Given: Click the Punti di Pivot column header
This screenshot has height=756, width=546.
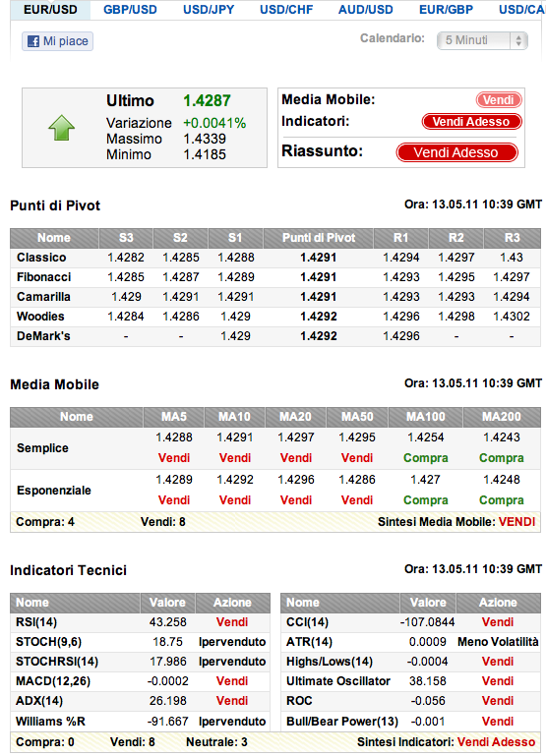Looking at the screenshot, I should coord(319,238).
